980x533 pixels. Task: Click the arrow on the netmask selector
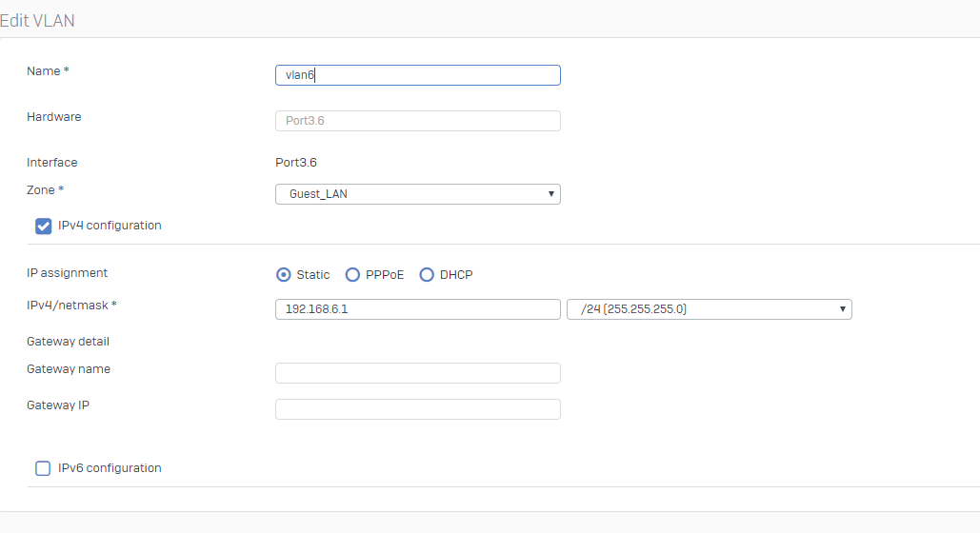pyautogui.click(x=842, y=308)
